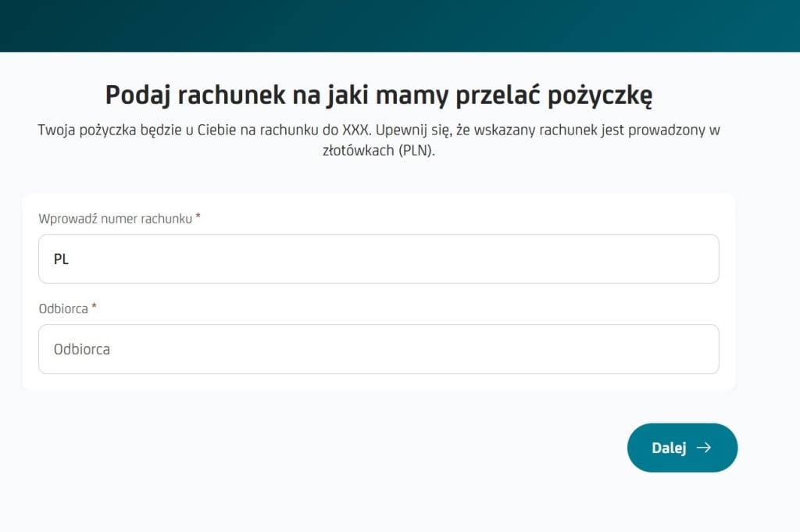The image size is (800, 532).
Task: Click the arrow icon inside Dalej button
Action: click(705, 448)
